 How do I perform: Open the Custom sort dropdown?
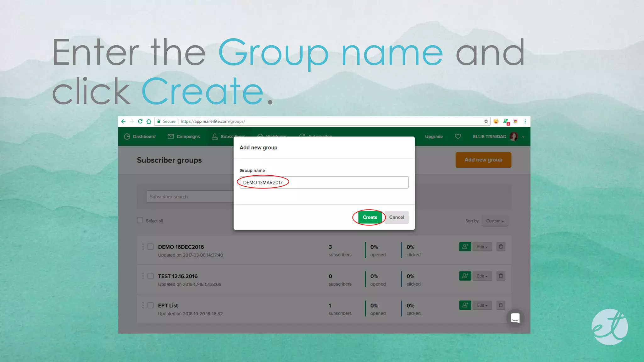[495, 221]
